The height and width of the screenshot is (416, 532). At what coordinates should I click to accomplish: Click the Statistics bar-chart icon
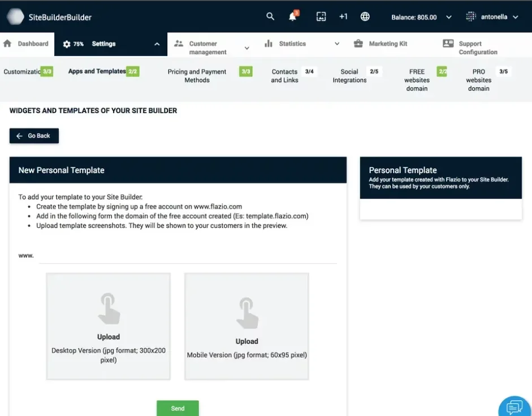[267, 43]
